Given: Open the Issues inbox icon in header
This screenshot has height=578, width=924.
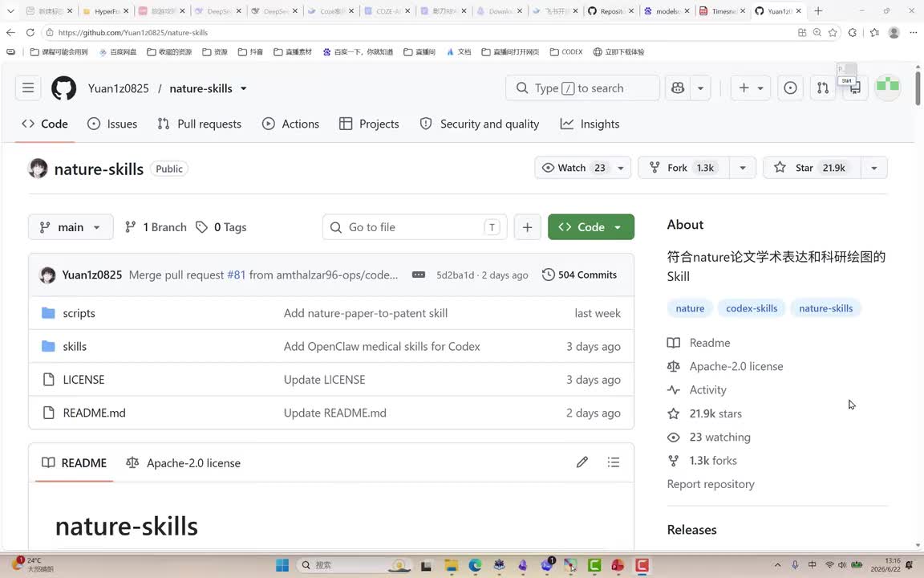Looking at the screenshot, I should 790,88.
